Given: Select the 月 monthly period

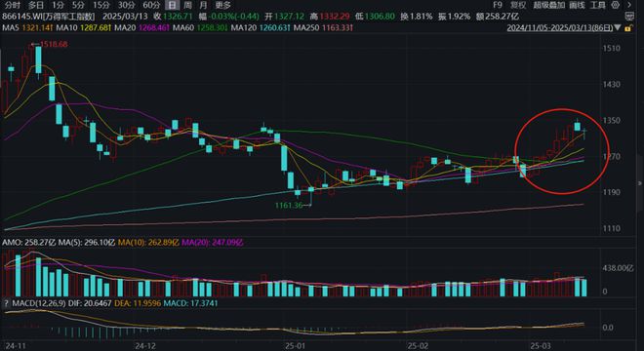Looking at the screenshot, I should click(x=203, y=5).
